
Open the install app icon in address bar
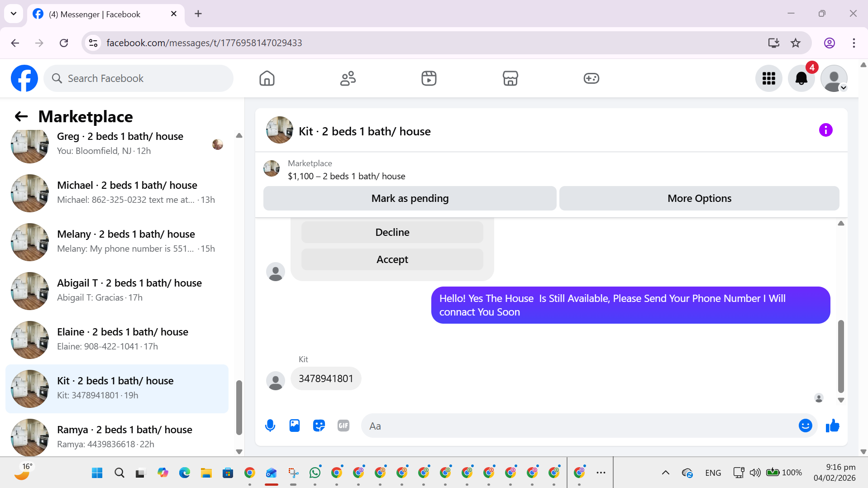(774, 43)
